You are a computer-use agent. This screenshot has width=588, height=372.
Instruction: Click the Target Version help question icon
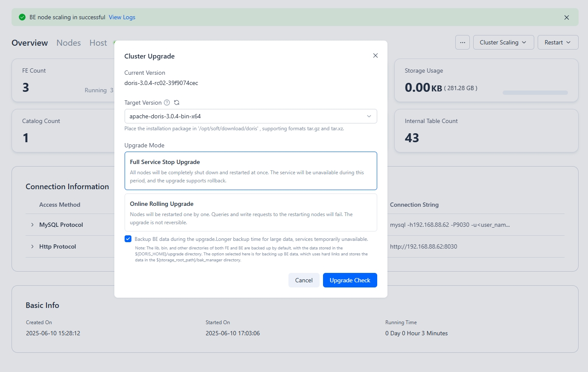(x=167, y=103)
